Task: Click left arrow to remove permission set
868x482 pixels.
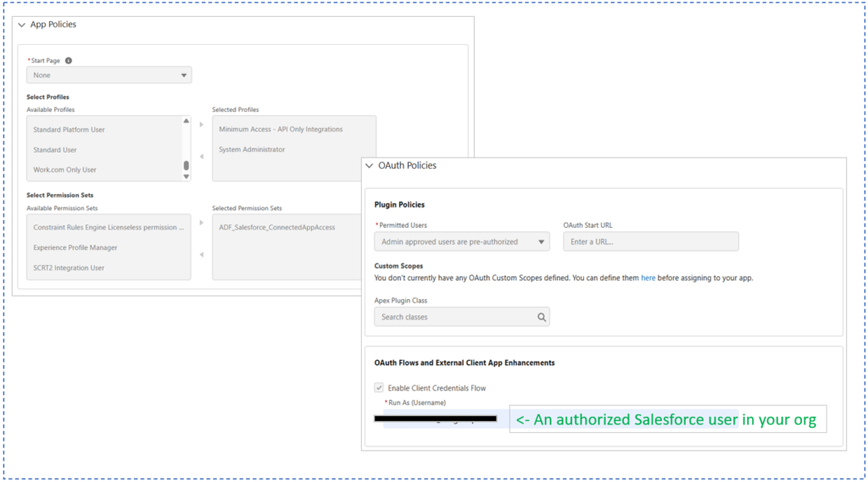Action: [x=202, y=255]
